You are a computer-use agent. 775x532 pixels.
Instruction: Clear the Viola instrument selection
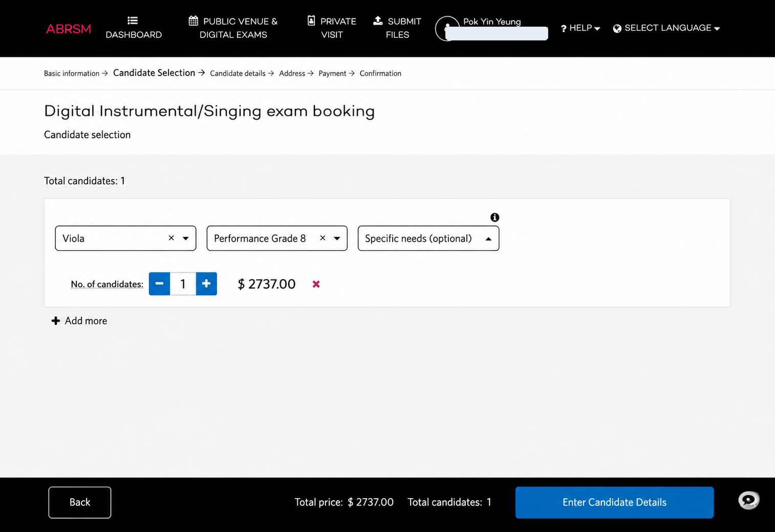coord(171,238)
